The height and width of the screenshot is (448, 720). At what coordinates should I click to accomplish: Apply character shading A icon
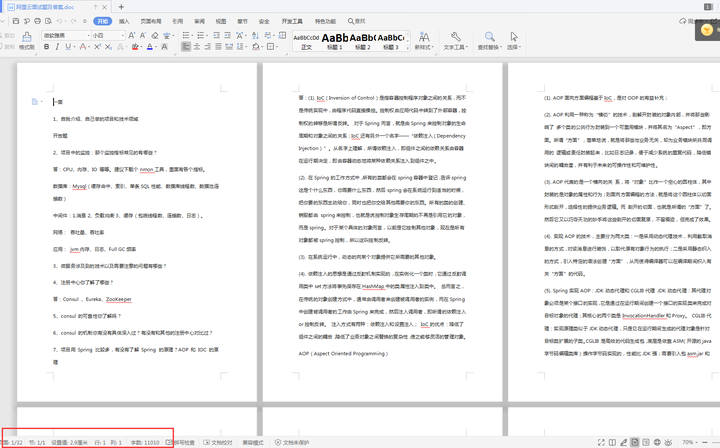tap(164, 47)
